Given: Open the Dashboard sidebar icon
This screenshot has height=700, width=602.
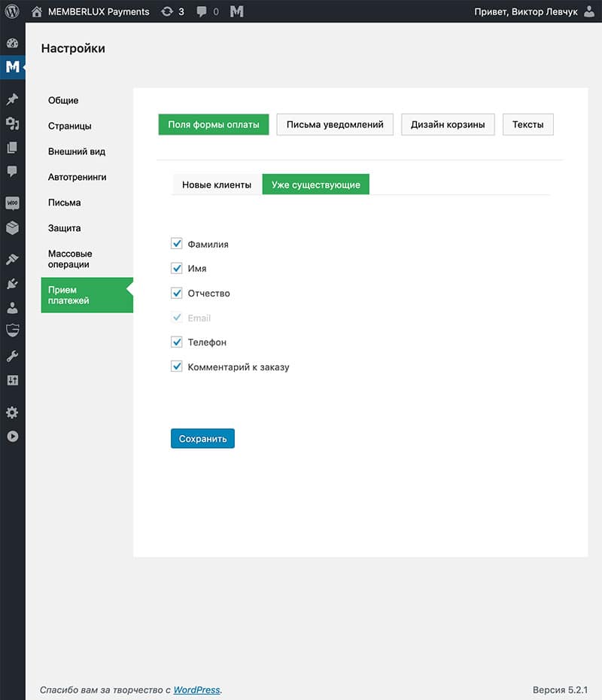Looking at the screenshot, I should coord(12,43).
